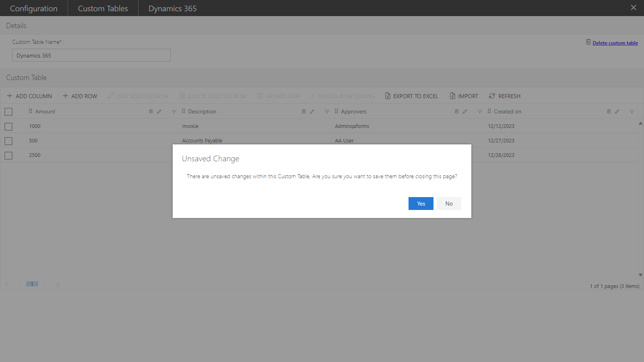Go to the first page with pager icon
The width and height of the screenshot is (644, 362).
pyautogui.click(x=7, y=284)
